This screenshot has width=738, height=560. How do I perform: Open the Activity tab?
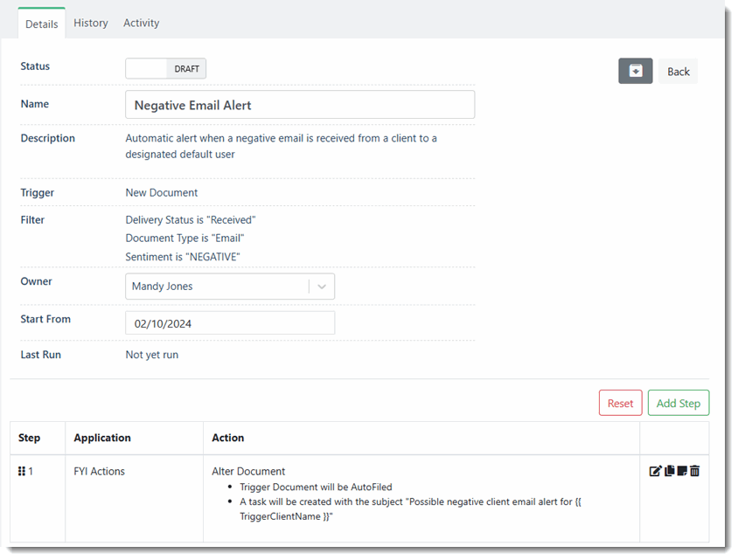141,23
